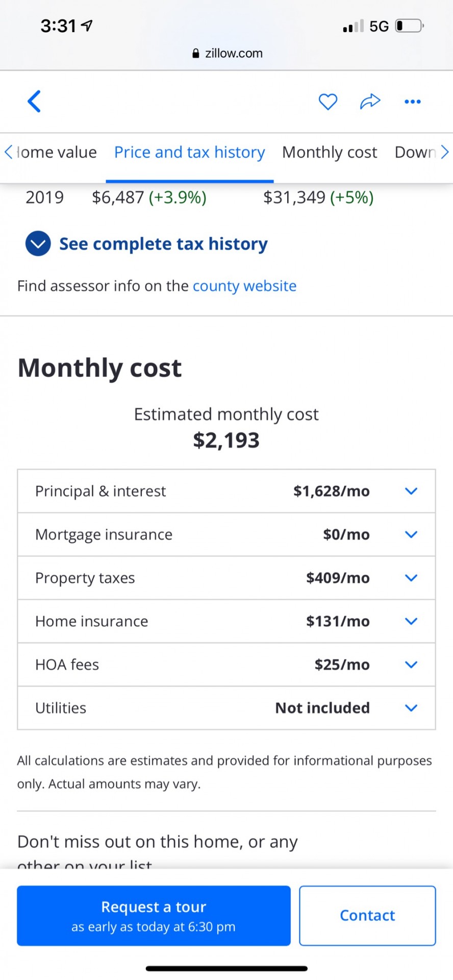Tap the back arrow icon
Image resolution: width=453 pixels, height=980 pixels.
[34, 101]
